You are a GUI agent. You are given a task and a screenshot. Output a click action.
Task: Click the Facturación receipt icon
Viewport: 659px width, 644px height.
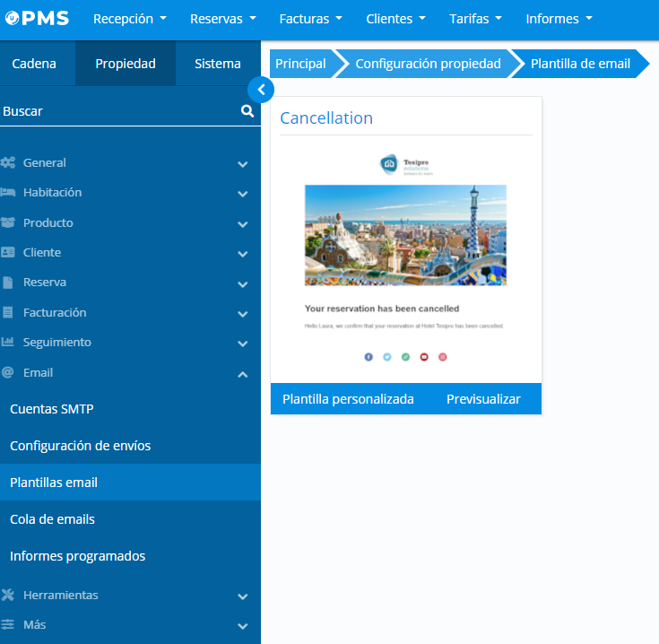pyautogui.click(x=8, y=313)
